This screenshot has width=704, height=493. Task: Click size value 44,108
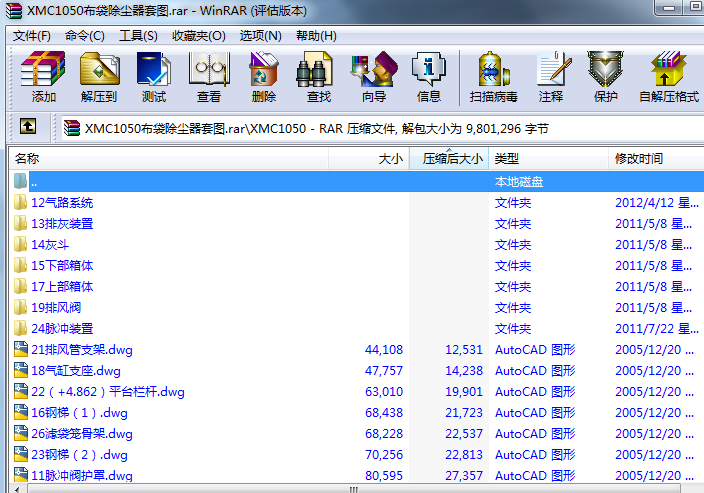tap(384, 349)
